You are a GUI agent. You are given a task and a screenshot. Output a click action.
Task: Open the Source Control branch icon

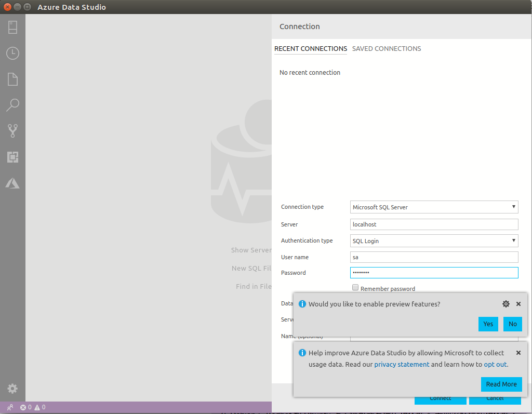pos(12,131)
